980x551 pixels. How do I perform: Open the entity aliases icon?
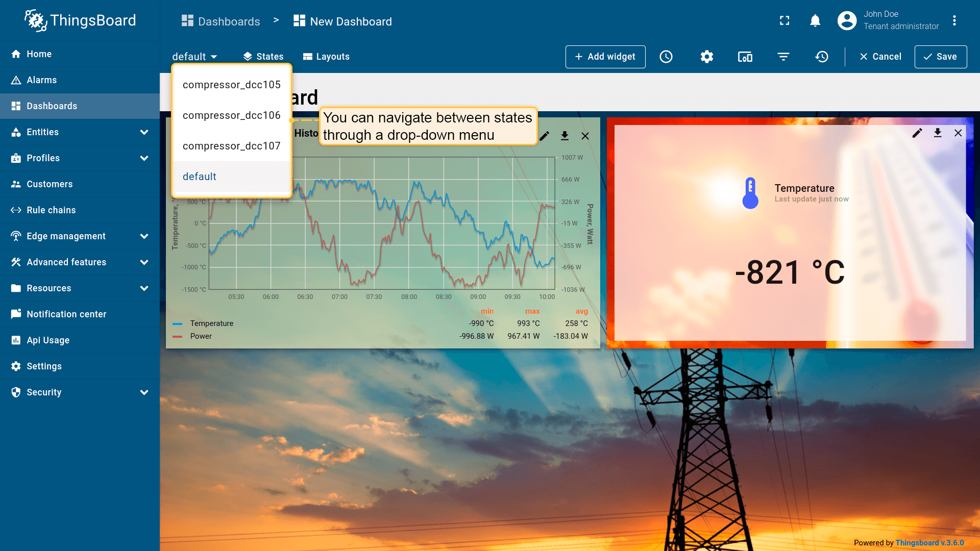745,57
